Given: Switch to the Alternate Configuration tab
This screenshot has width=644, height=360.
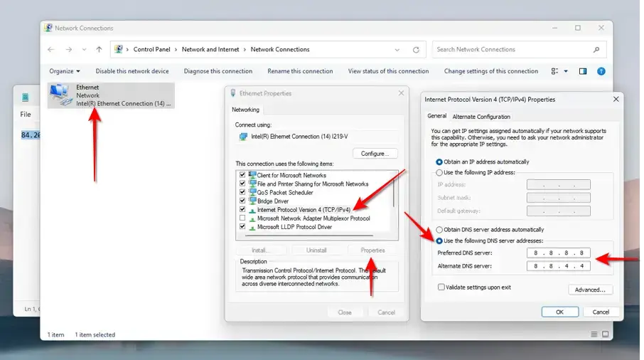Looking at the screenshot, I should tap(481, 117).
